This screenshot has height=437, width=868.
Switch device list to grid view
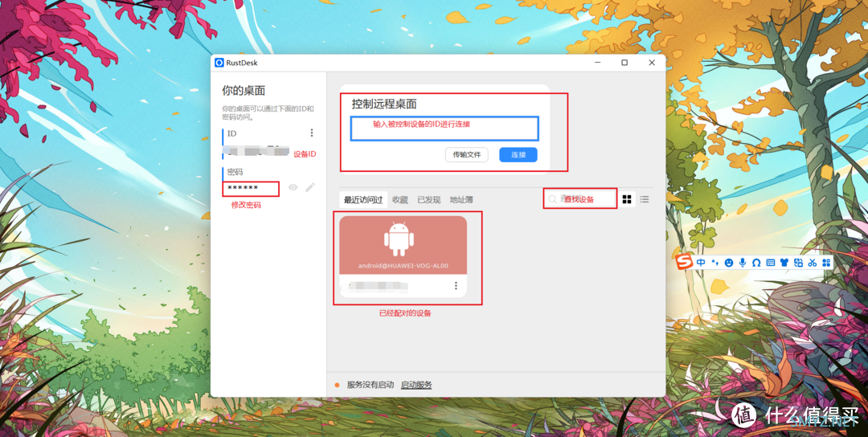coord(627,199)
